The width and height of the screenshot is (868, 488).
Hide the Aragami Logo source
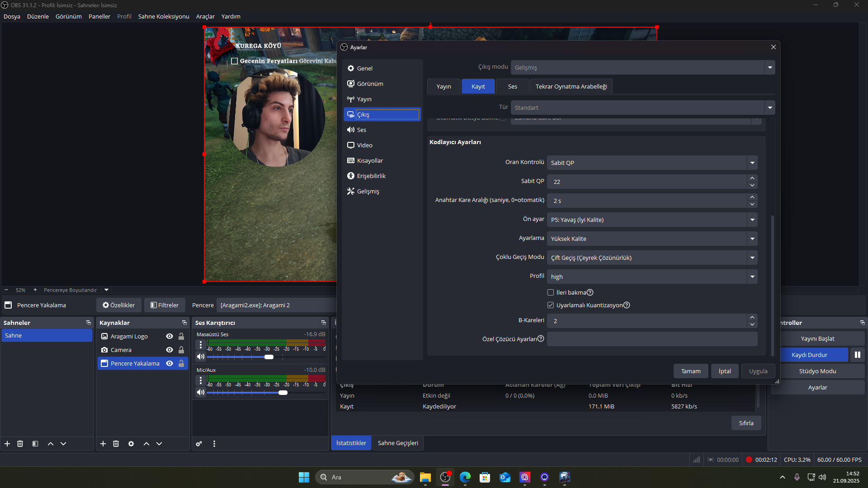(170, 336)
